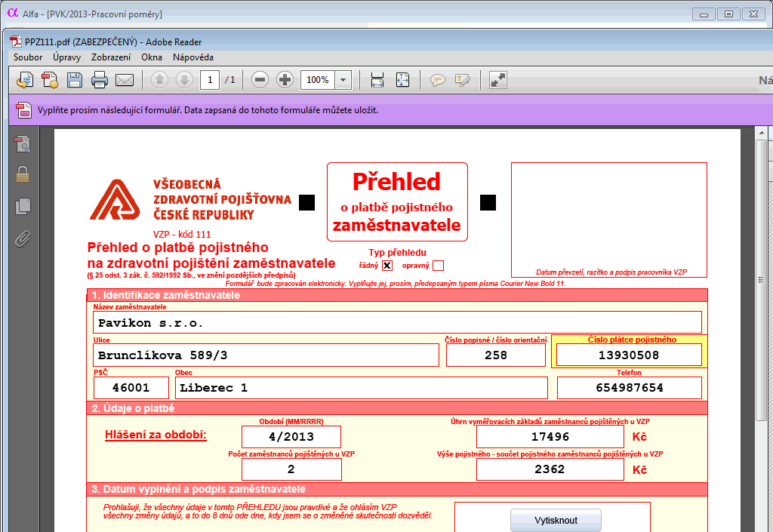This screenshot has width=773, height=532.
Task: Click the create PDF online toolbar icon
Action: [49, 80]
